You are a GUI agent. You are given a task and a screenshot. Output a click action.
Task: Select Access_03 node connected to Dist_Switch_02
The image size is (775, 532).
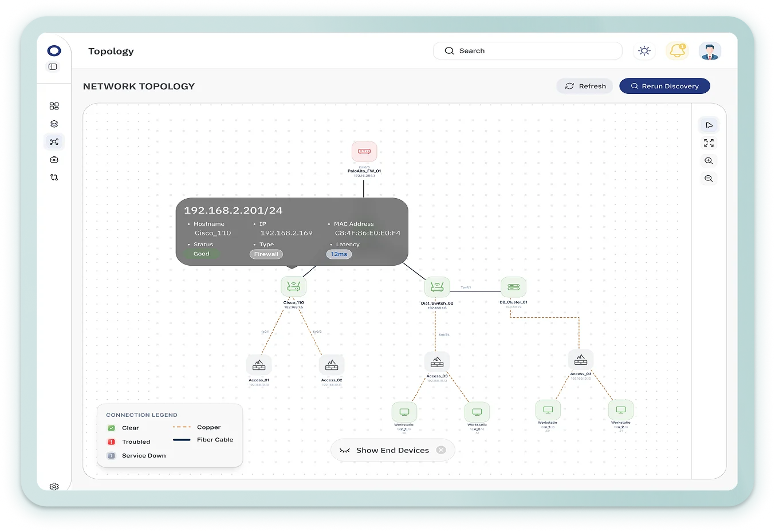click(x=437, y=362)
